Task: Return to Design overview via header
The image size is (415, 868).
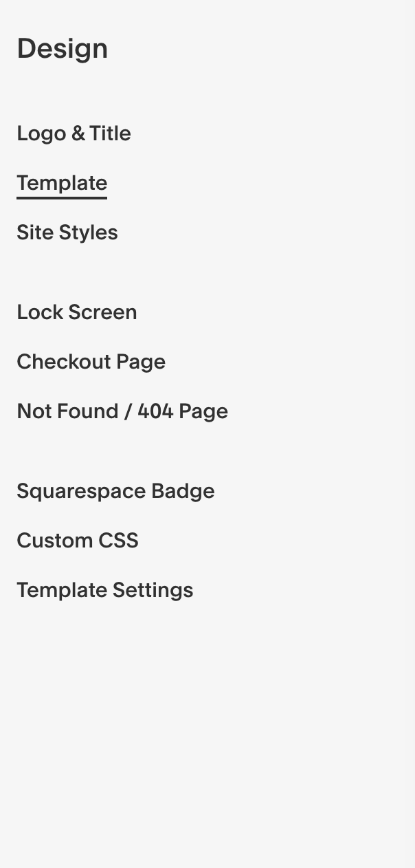Action: click(62, 48)
